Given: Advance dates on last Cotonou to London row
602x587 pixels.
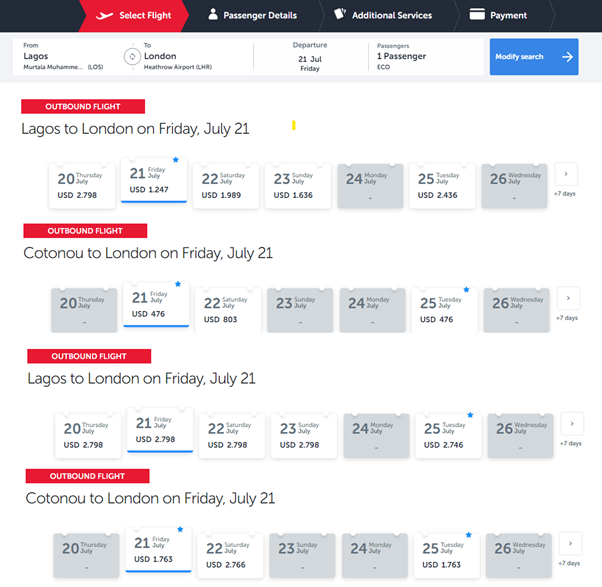Looking at the screenshot, I should tap(570, 544).
